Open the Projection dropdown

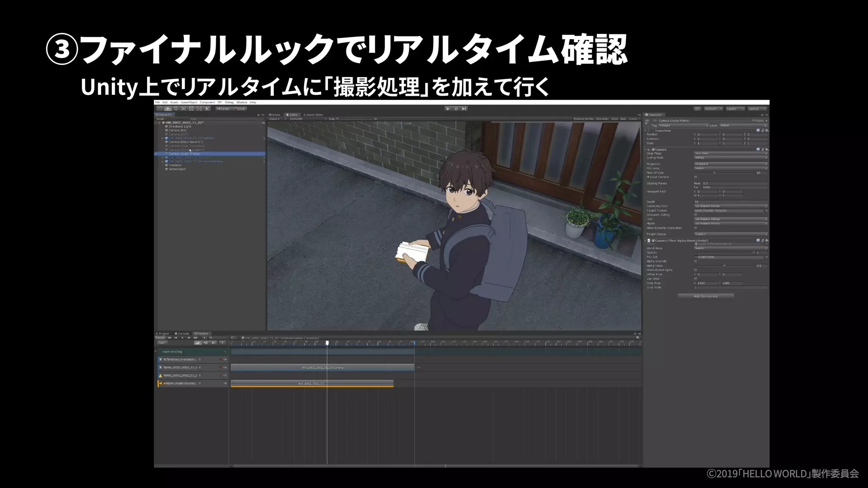click(731, 164)
